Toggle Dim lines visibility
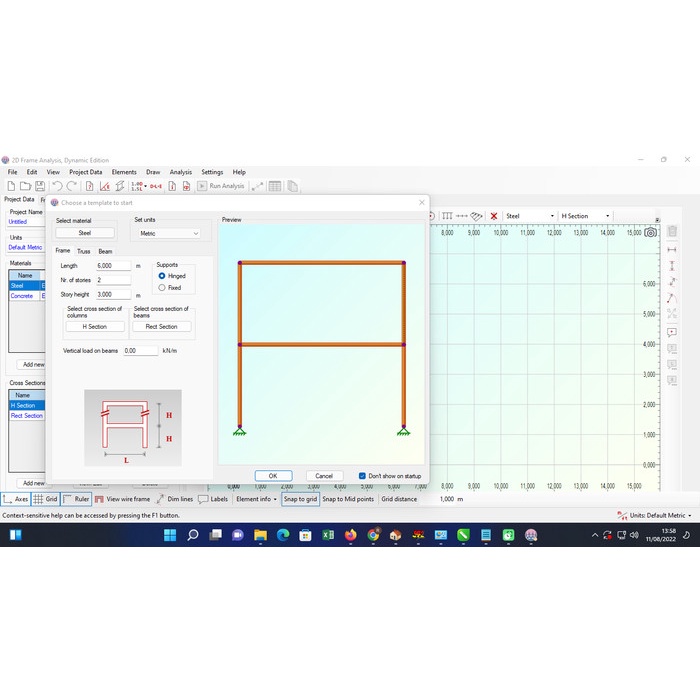This screenshot has width=700, height=700. tap(175, 499)
